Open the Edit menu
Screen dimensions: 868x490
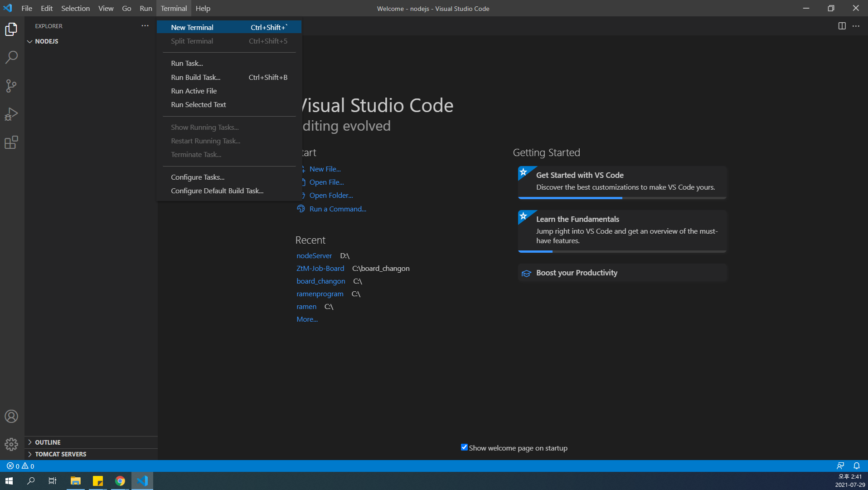pyautogui.click(x=46, y=8)
